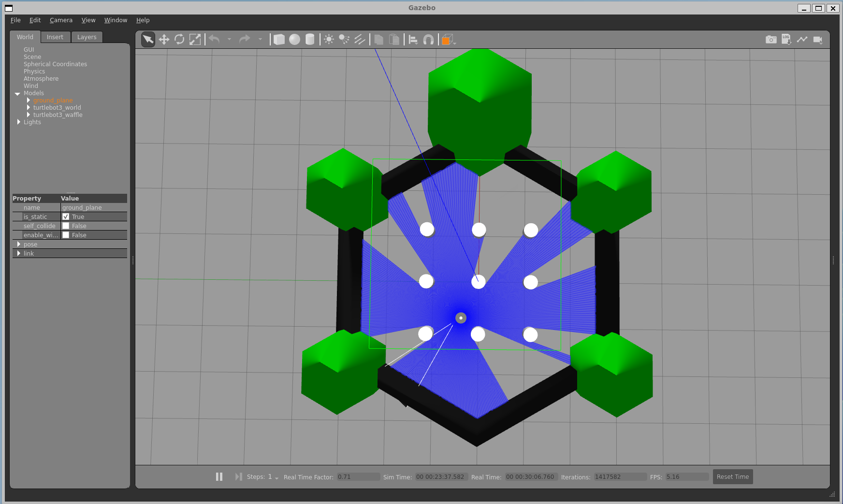
Task: Open the Camera menu
Action: (x=61, y=20)
